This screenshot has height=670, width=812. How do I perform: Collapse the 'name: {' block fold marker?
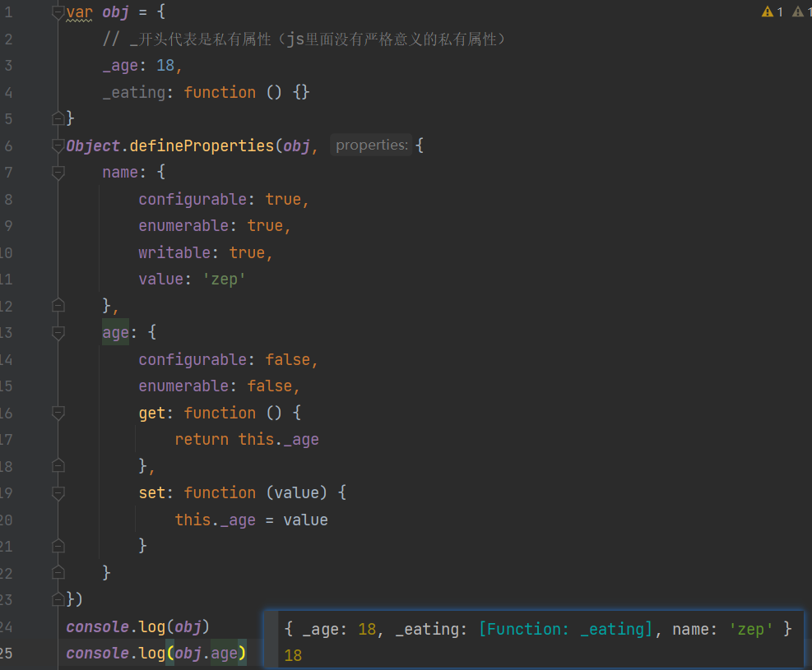coord(58,173)
